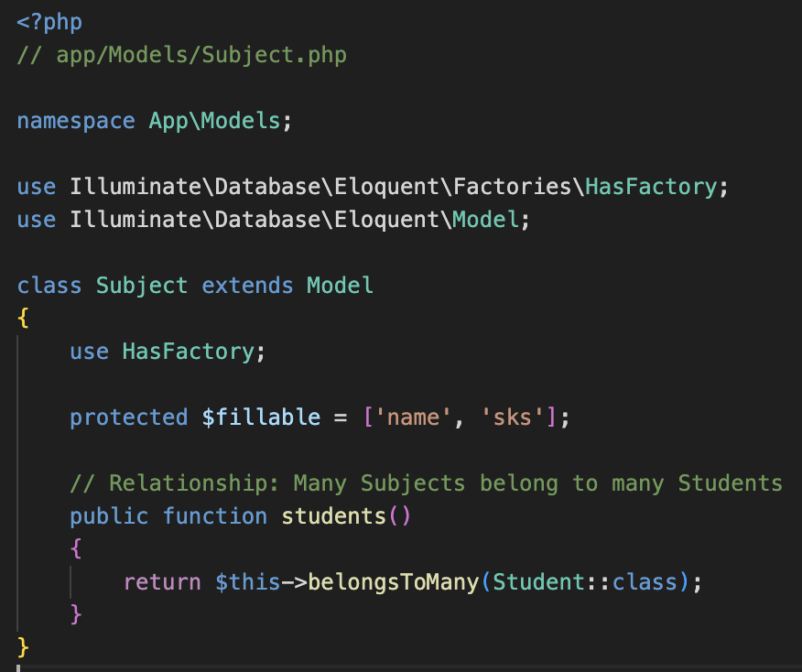Click the yellow opening brace of class
This screenshot has height=672, width=802.
pos(24,318)
